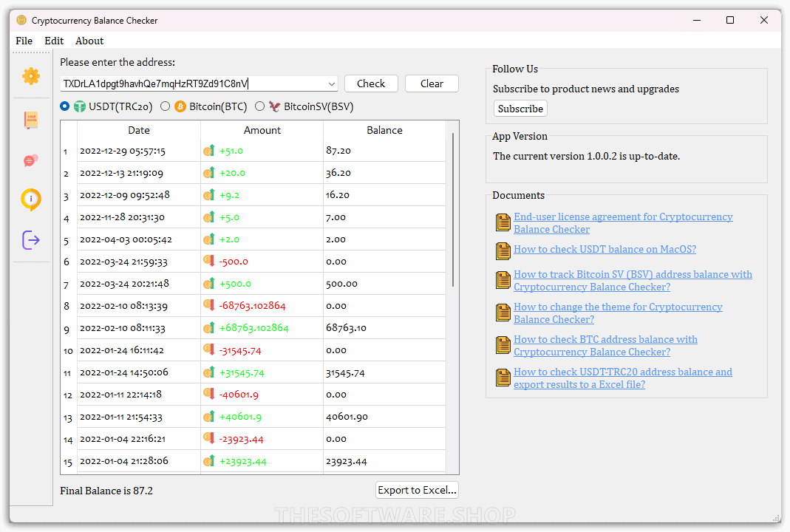Click incoming arrow icon for +51.0 row

point(209,150)
